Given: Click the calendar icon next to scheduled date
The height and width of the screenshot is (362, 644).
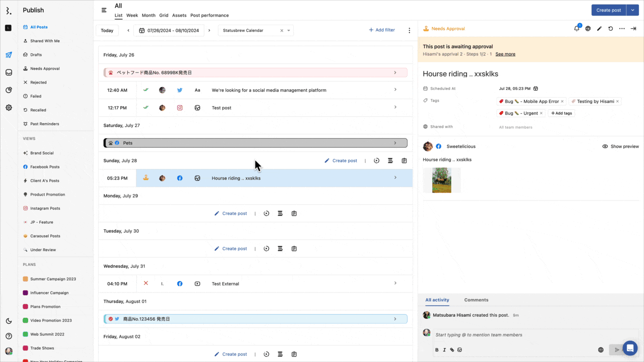Looking at the screenshot, I should click(535, 88).
